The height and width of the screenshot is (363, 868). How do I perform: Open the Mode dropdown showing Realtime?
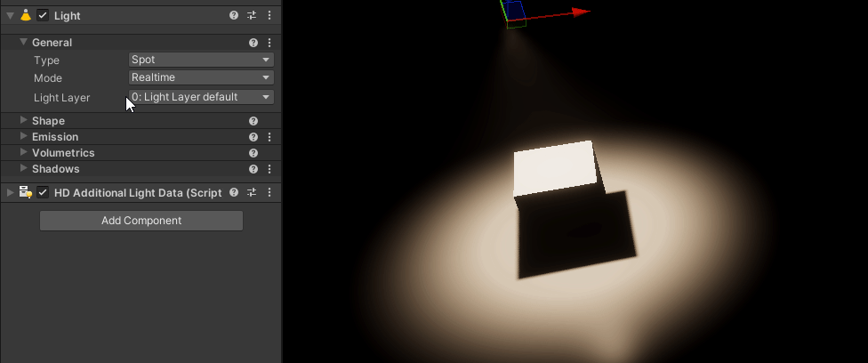coord(201,77)
